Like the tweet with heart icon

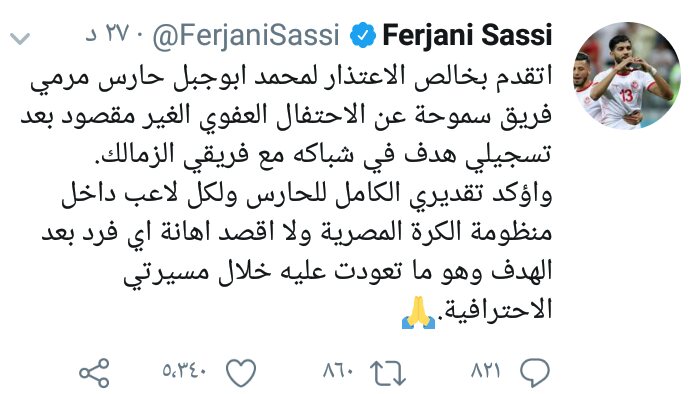coord(241,373)
